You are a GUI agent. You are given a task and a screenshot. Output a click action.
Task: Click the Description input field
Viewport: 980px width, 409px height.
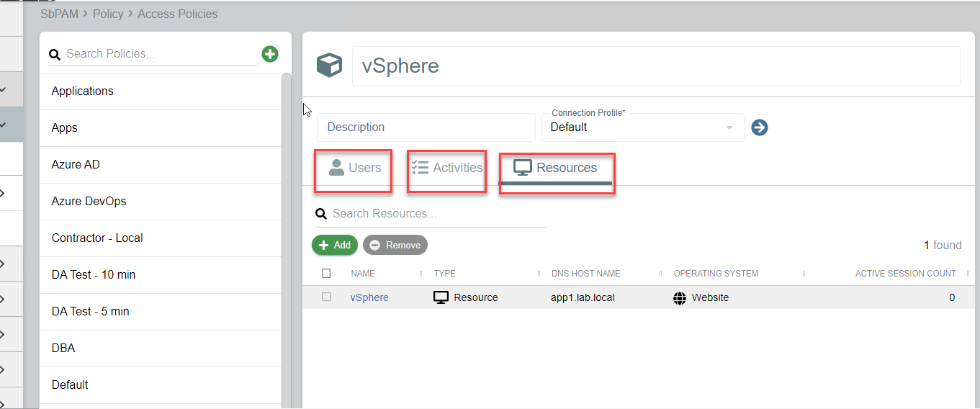425,127
